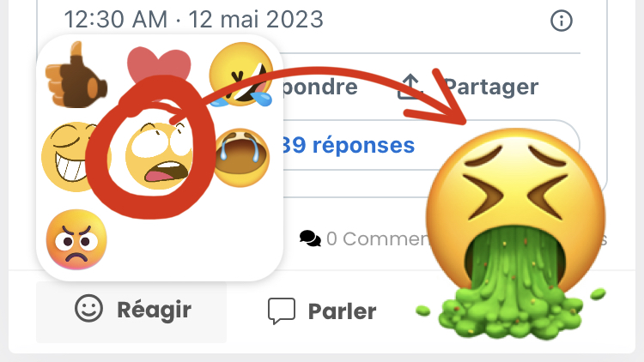644x362 pixels.
Task: Open the réponses replies link
Action: [x=349, y=145]
